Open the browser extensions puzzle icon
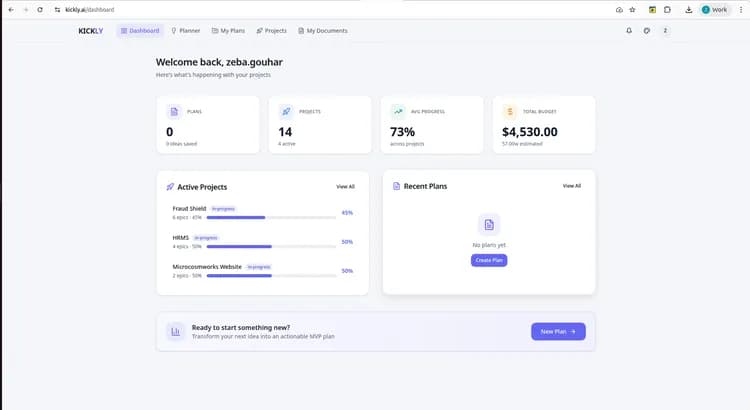The width and height of the screenshot is (750, 410). click(667, 10)
